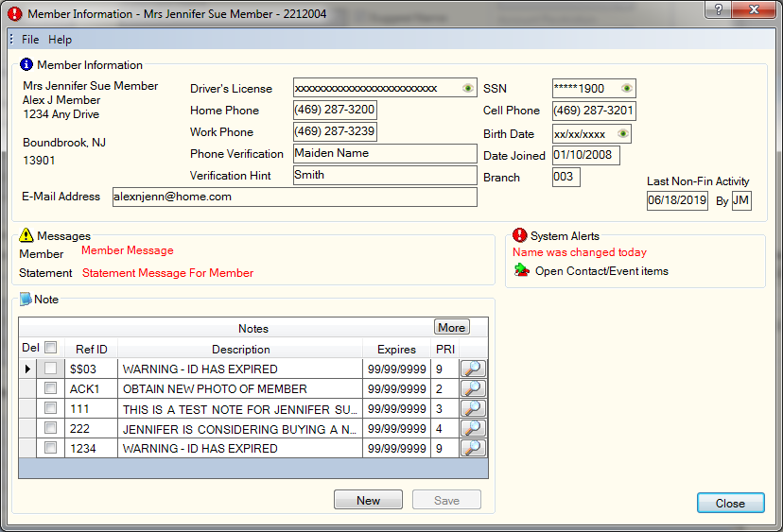Click the Open Contact/Event items phone icon
This screenshot has width=783, height=532.
click(522, 270)
